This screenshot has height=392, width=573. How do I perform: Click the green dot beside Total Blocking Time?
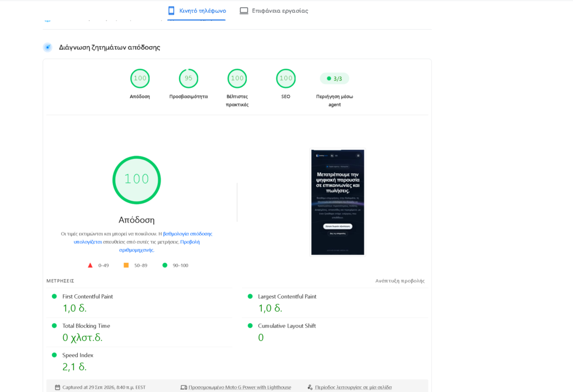[54, 325]
